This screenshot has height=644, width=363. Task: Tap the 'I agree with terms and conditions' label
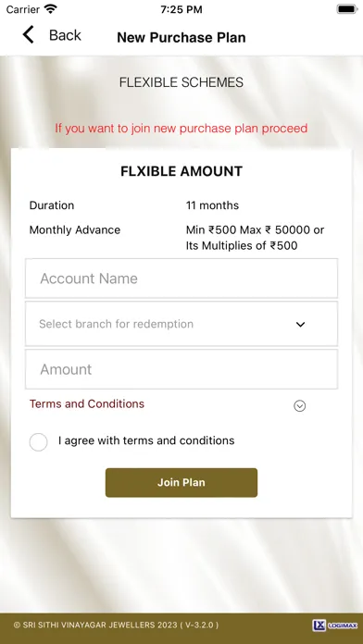click(x=146, y=440)
